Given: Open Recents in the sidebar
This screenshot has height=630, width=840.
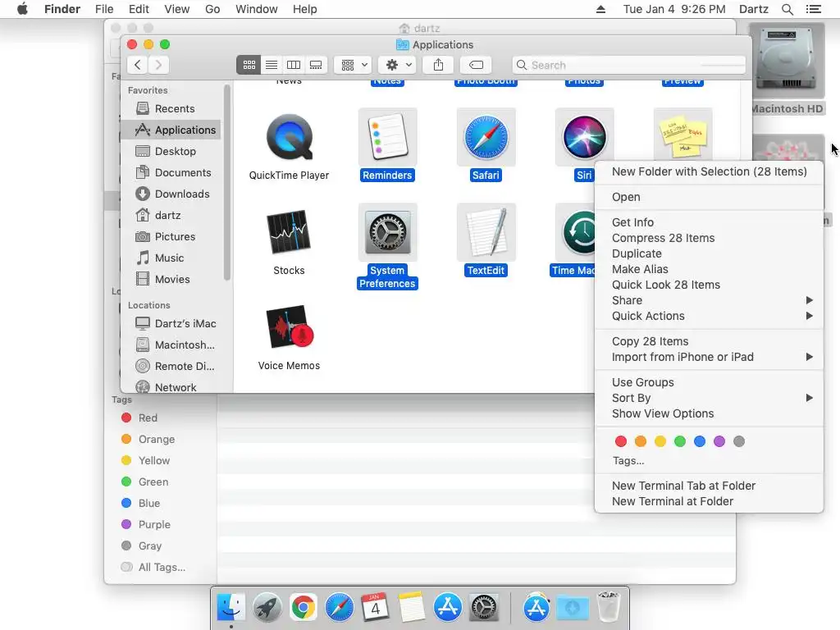Looking at the screenshot, I should pyautogui.click(x=171, y=109).
